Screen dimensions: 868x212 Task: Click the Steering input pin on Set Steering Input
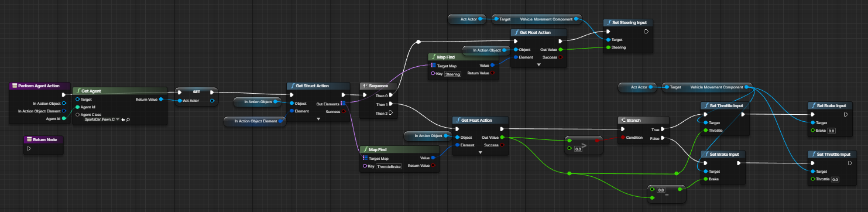609,47
